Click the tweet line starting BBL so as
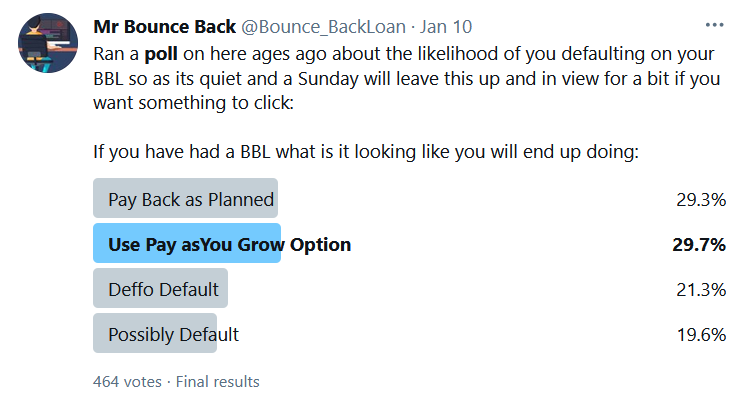The width and height of the screenshot is (745, 395). click(407, 79)
